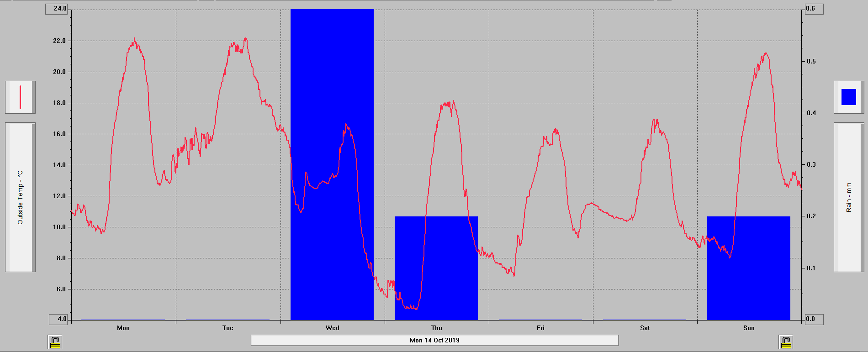Click the padlock icon at bottom left
868x352 pixels.
[x=55, y=342]
